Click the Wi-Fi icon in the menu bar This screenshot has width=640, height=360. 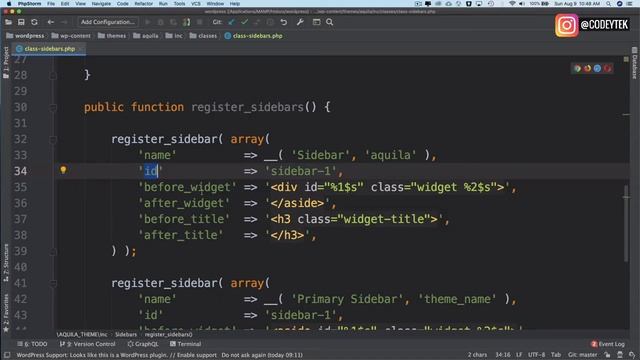tap(512, 3)
